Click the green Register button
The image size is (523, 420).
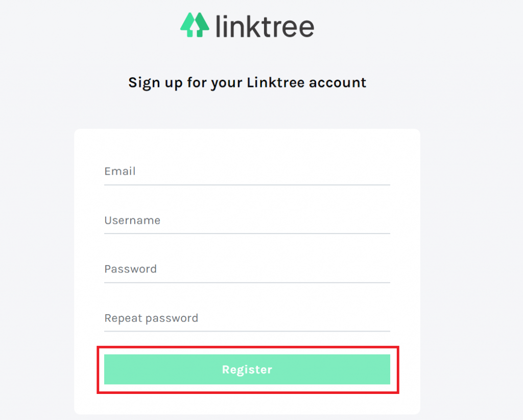[x=247, y=369]
